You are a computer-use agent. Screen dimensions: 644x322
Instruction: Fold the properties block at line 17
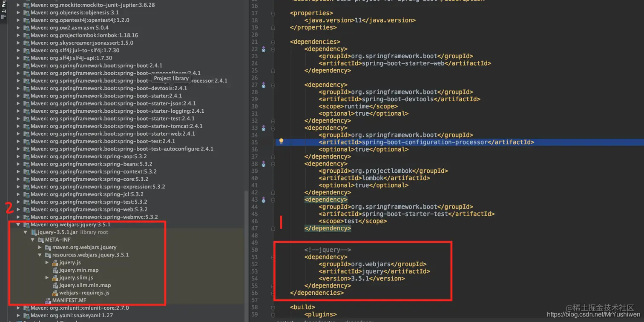click(x=273, y=13)
